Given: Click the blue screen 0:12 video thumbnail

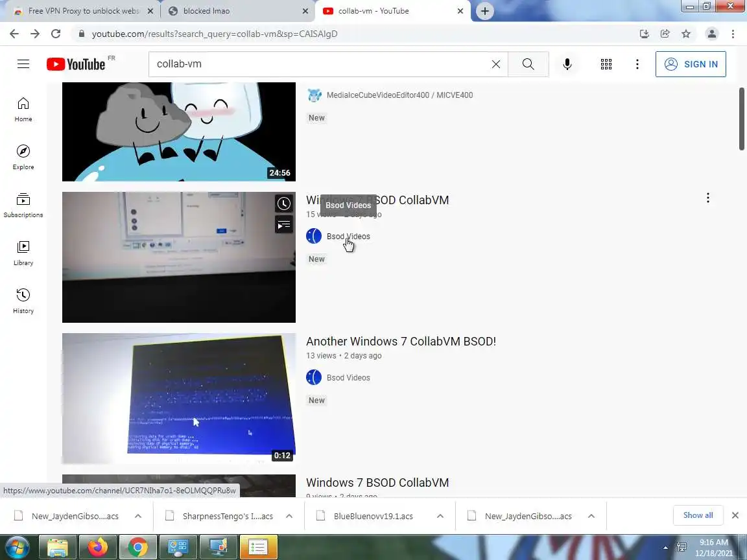Looking at the screenshot, I should (x=179, y=399).
